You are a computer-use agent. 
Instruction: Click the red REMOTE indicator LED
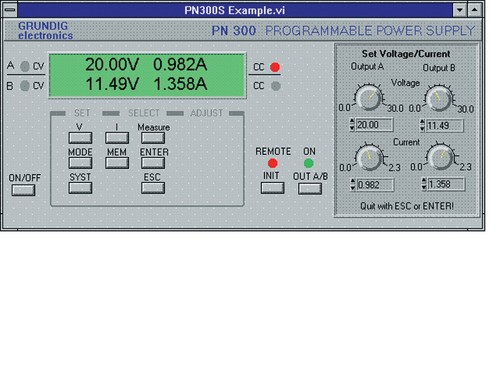[x=273, y=163]
